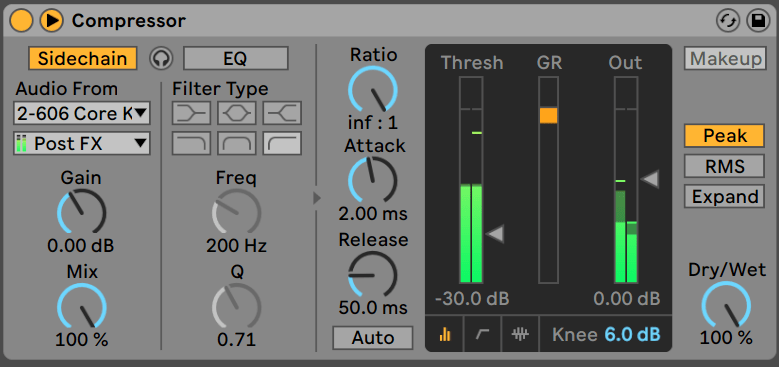This screenshot has width=779, height=367.
Task: Toggle sidechain listen headphone icon
Action: click(161, 59)
